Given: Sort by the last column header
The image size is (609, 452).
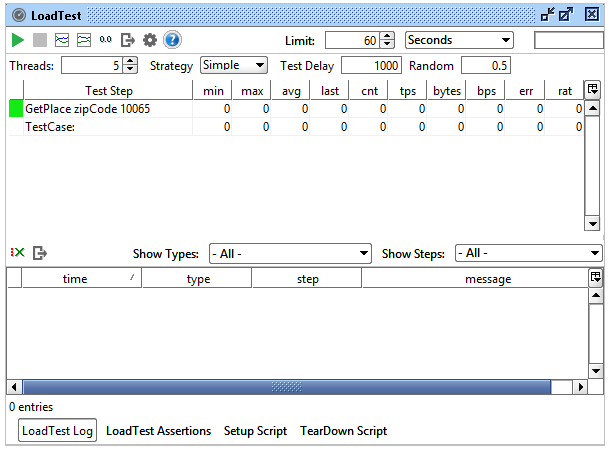Looking at the screenshot, I should [330, 90].
